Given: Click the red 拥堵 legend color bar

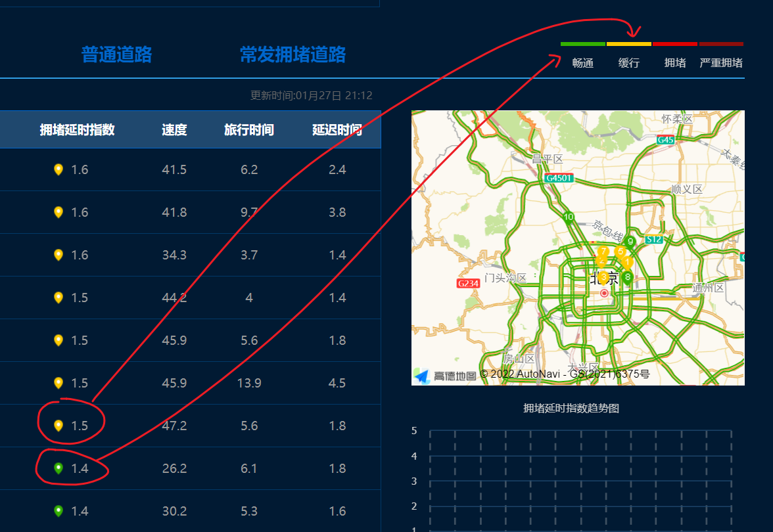Looking at the screenshot, I should (x=675, y=44).
